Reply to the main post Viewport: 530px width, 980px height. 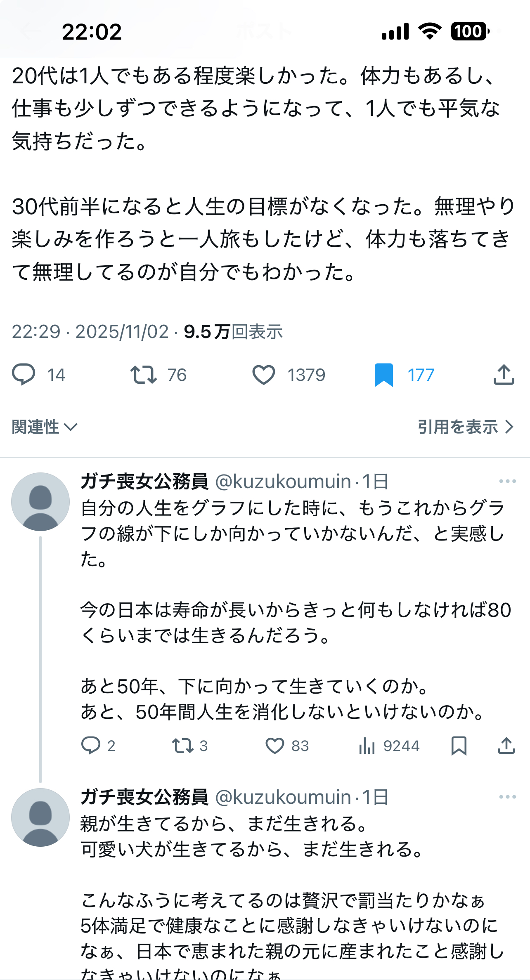tap(24, 375)
